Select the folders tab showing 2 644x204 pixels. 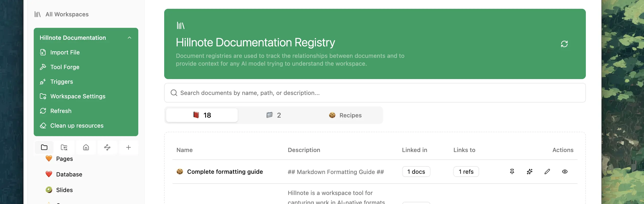click(273, 115)
